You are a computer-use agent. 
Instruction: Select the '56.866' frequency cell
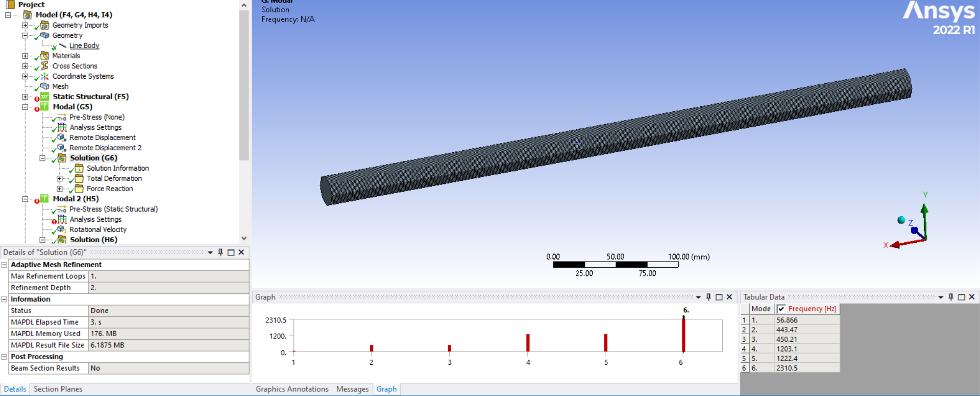click(806, 320)
